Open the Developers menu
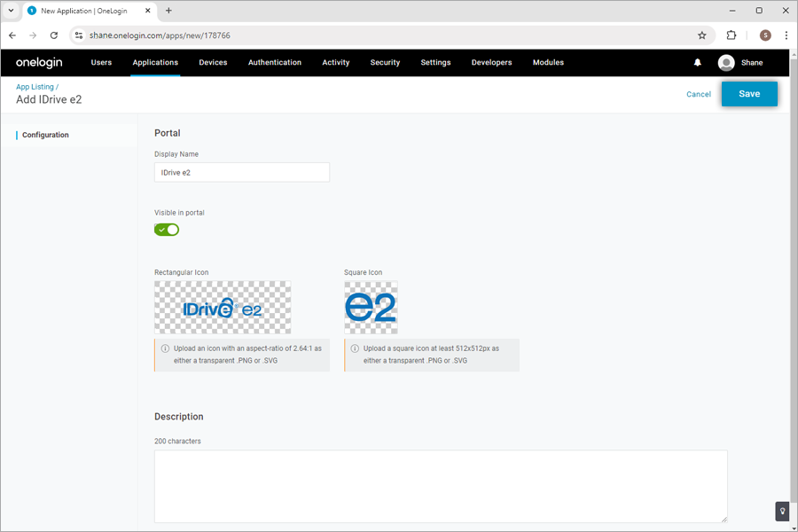This screenshot has width=798, height=532. [491, 63]
